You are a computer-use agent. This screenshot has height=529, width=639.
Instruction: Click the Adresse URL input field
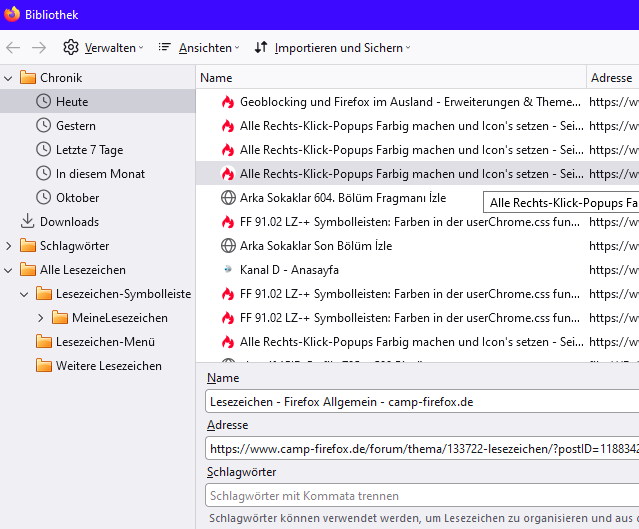tap(420, 449)
